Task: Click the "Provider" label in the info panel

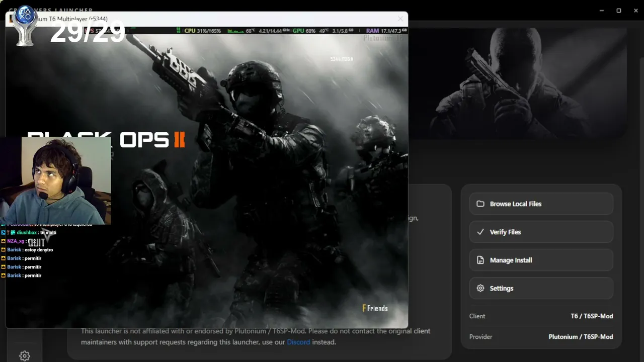Action: 481,337
